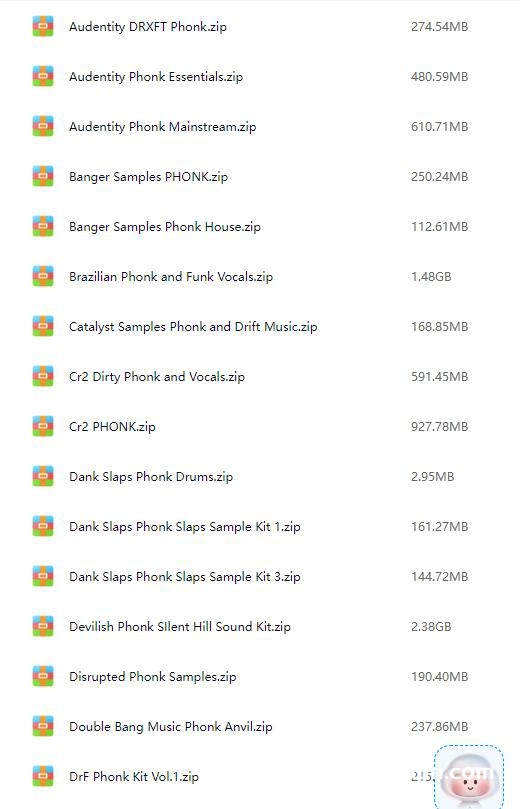Click the archive icon for Brazilian Phonk and Funk Vocals.zip
The image size is (520, 809).
coord(43,277)
